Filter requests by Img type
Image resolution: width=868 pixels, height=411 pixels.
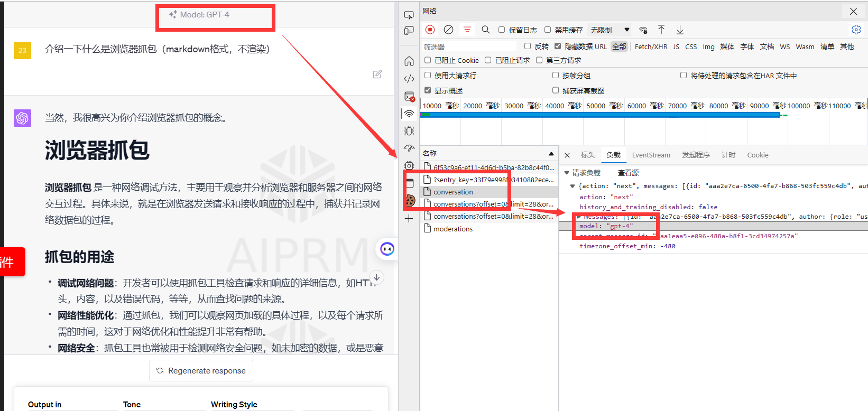tap(708, 46)
